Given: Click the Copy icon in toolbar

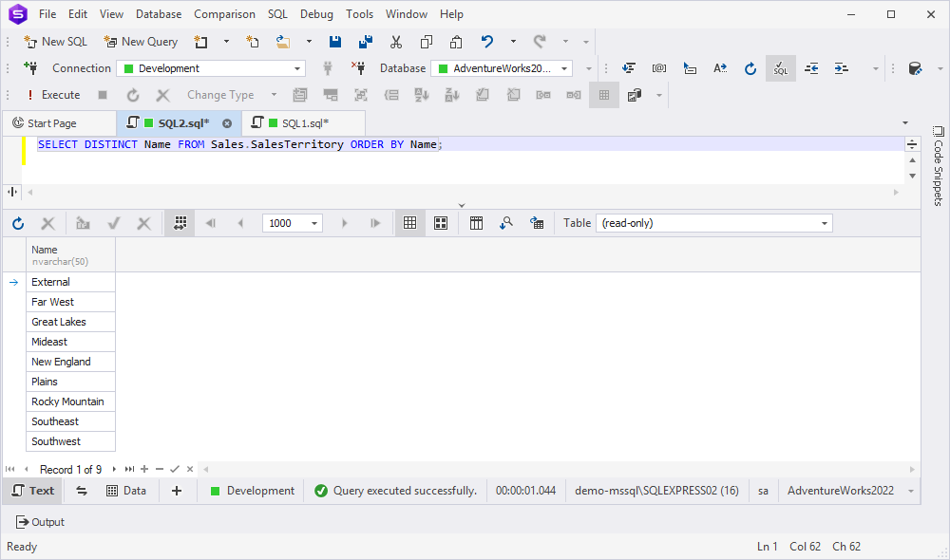Looking at the screenshot, I should point(427,41).
